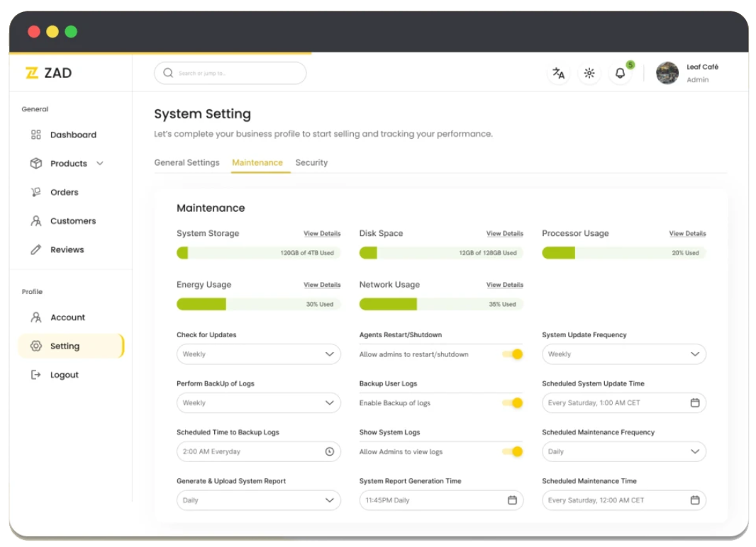This screenshot has width=756, height=547.
Task: Switch to the Security tab
Action: (x=311, y=162)
